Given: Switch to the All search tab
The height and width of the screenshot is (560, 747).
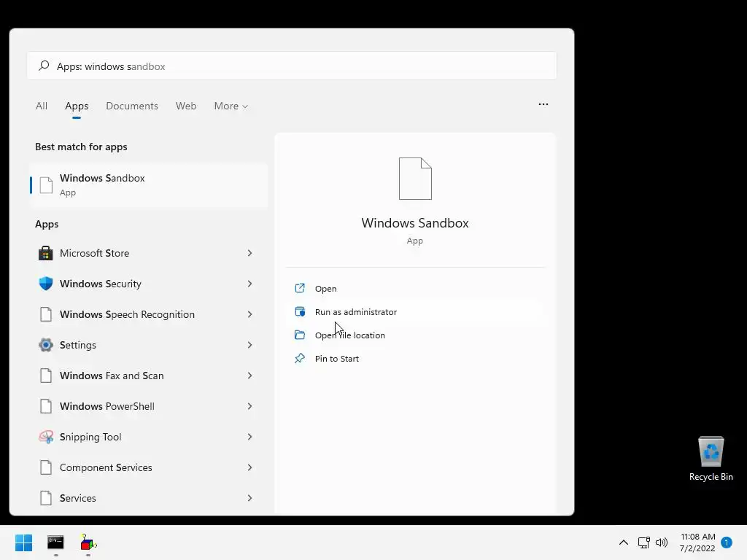Looking at the screenshot, I should [x=42, y=106].
